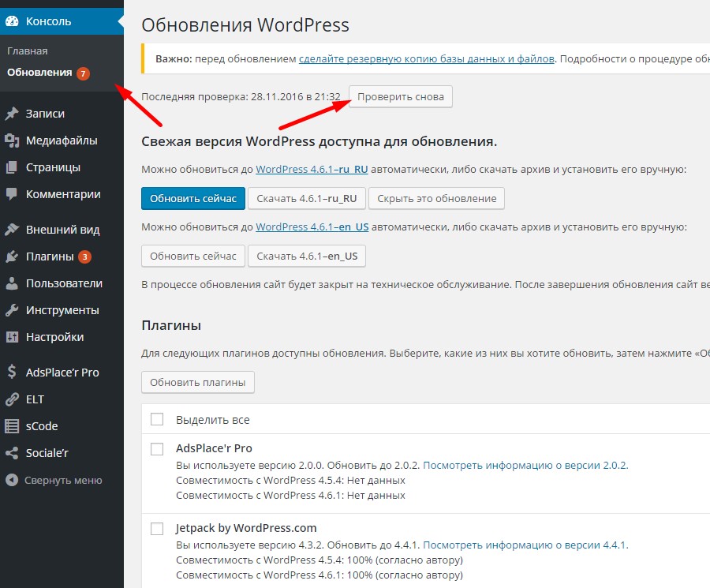The height and width of the screenshot is (588, 710).
Task: Collapse sidebar with Свернуть меню
Action: [x=54, y=480]
